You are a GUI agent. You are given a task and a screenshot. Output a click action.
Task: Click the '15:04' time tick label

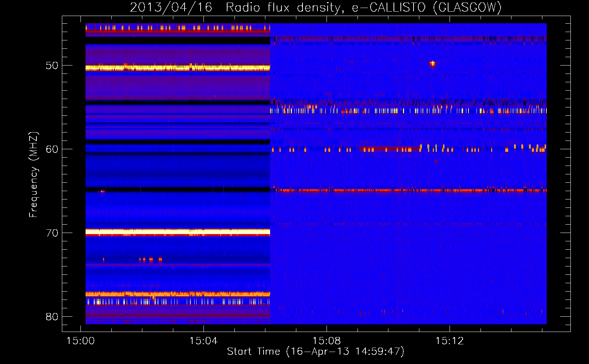click(203, 341)
